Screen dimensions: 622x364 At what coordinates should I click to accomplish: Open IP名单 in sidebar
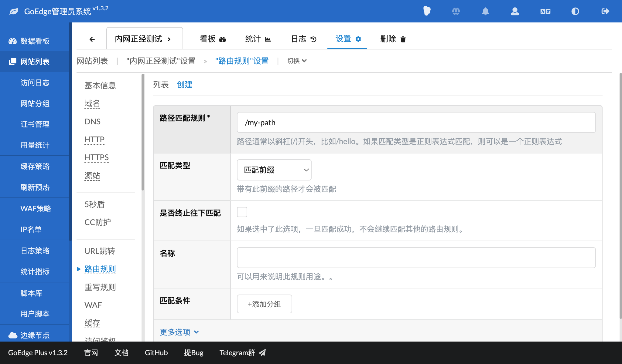point(31,229)
